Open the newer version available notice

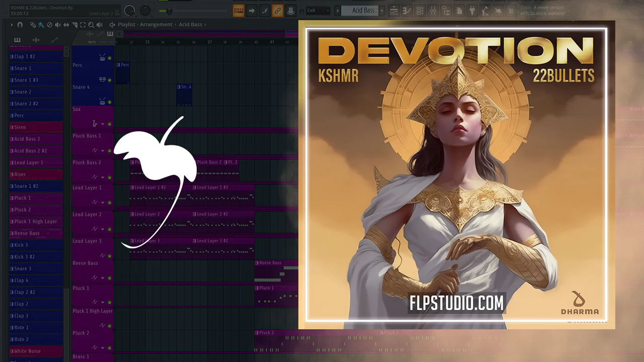pyautogui.click(x=544, y=11)
